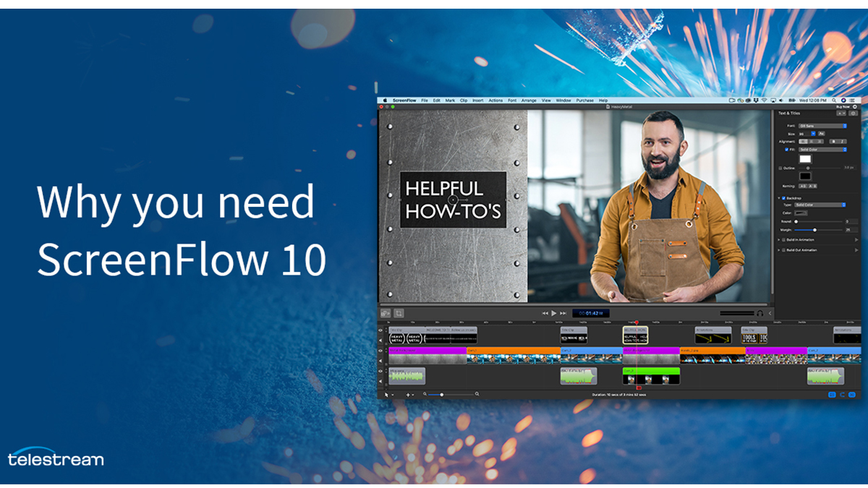Viewport: 868px width, 488px height.
Task: Click the timecode display 01:42
Action: (x=590, y=313)
